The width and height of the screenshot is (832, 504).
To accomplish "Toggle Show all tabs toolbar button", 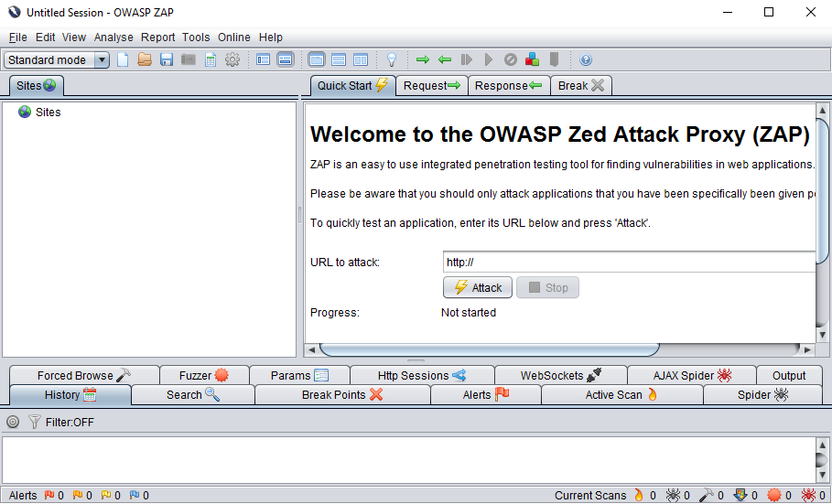I will [x=286, y=59].
